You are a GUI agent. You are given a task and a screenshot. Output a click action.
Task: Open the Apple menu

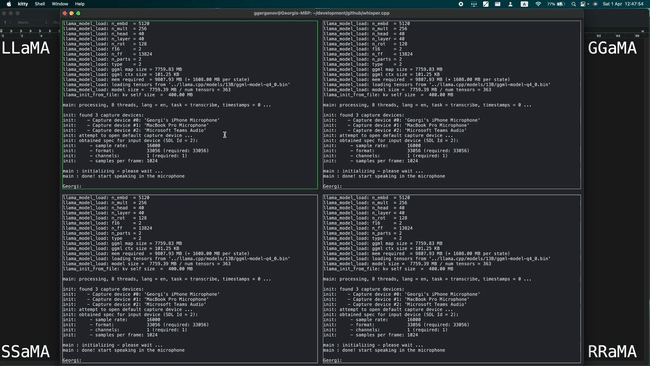tap(9, 4)
